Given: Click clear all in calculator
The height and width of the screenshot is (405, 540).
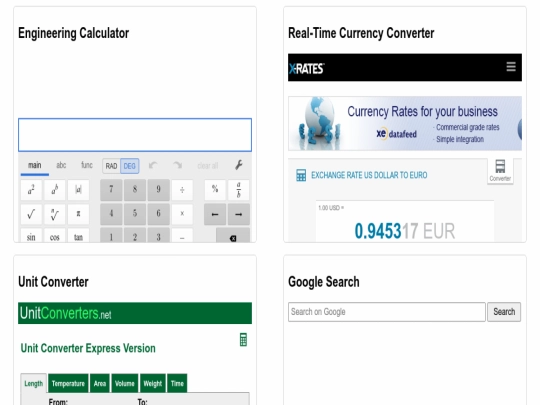Looking at the screenshot, I should 208,166.
